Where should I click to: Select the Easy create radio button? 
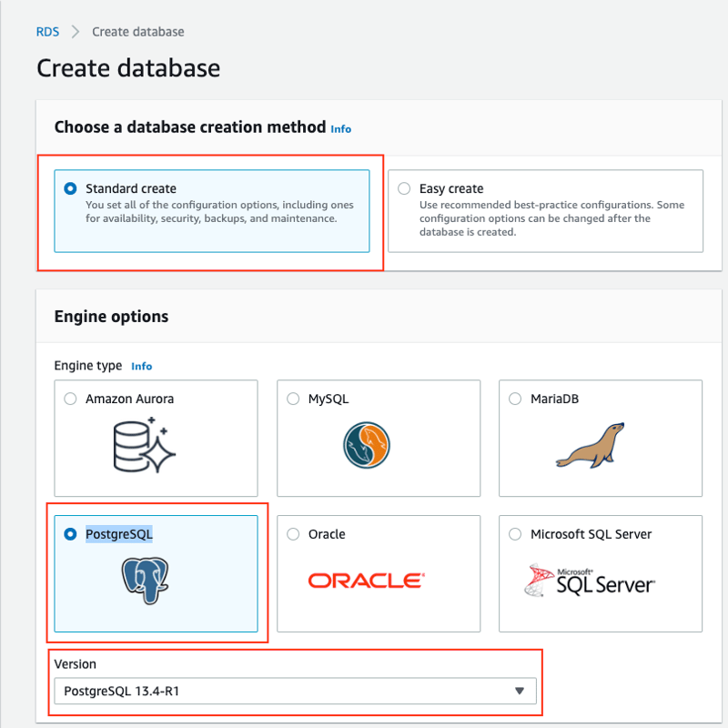[404, 188]
